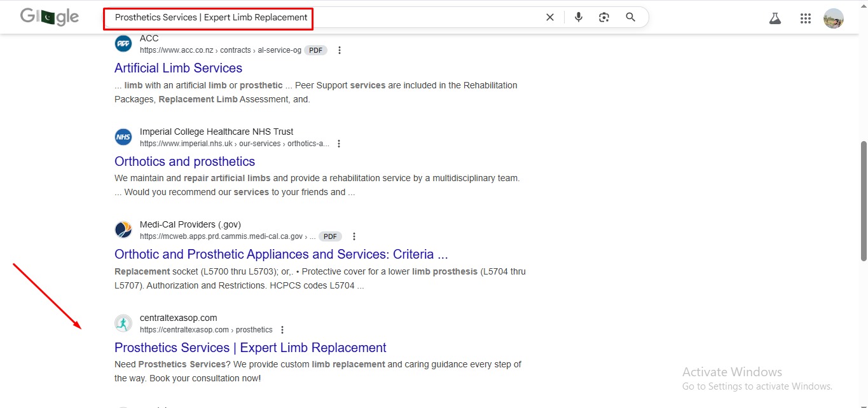Click the search query input field

tap(382, 17)
